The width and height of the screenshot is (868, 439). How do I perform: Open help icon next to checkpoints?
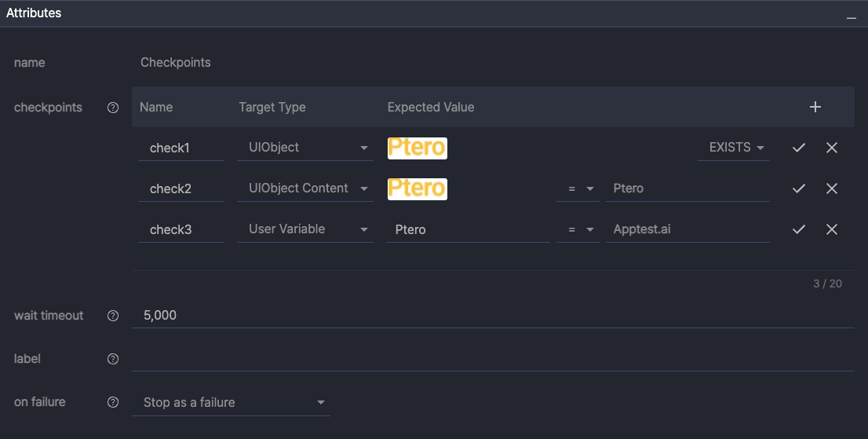(x=113, y=108)
